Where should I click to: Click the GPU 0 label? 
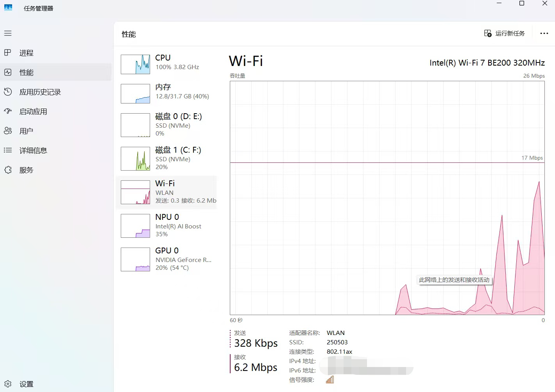pos(167,251)
